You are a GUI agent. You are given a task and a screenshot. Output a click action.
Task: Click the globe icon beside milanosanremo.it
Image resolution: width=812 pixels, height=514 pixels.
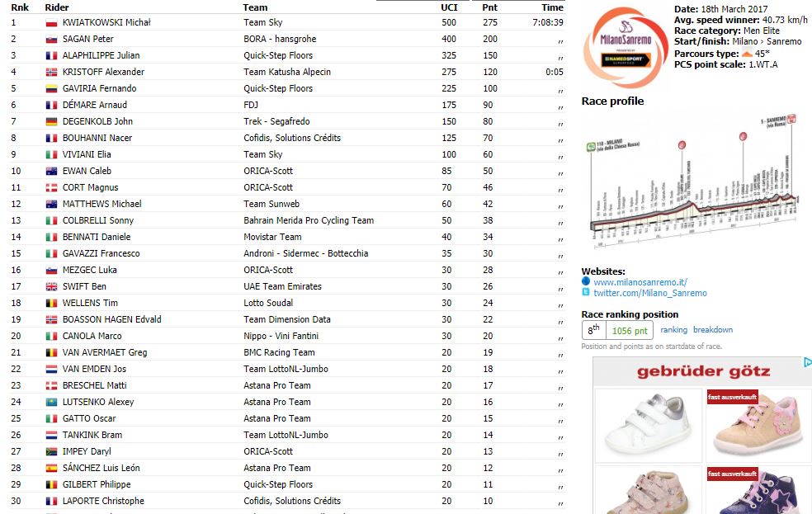click(x=586, y=281)
